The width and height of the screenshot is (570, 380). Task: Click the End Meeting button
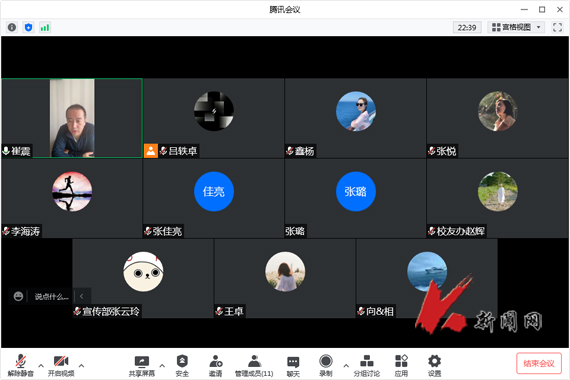coord(539,363)
